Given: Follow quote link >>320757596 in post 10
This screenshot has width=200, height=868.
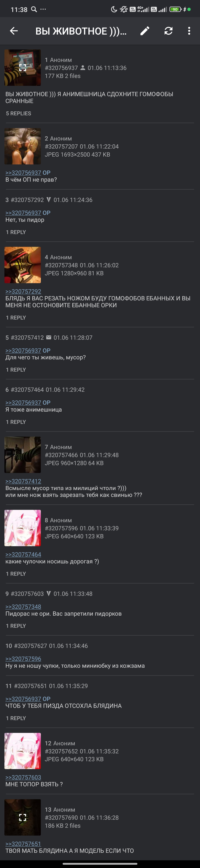Looking at the screenshot, I should 23,658.
